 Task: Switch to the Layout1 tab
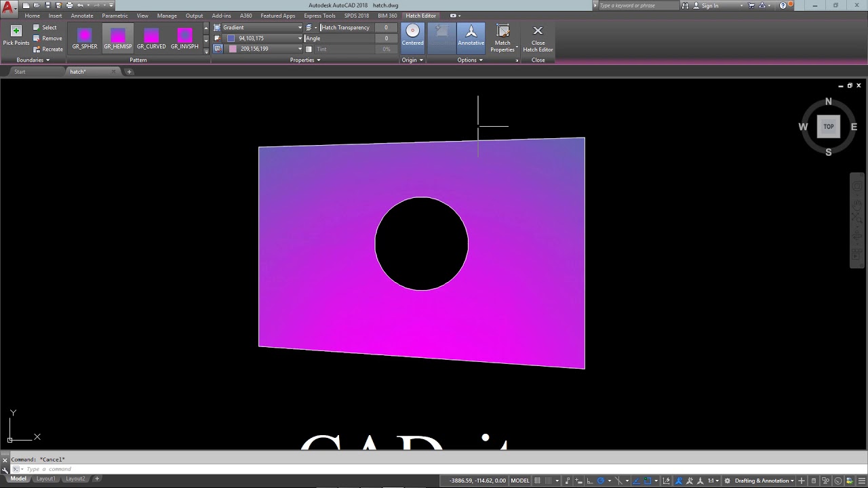[45, 479]
